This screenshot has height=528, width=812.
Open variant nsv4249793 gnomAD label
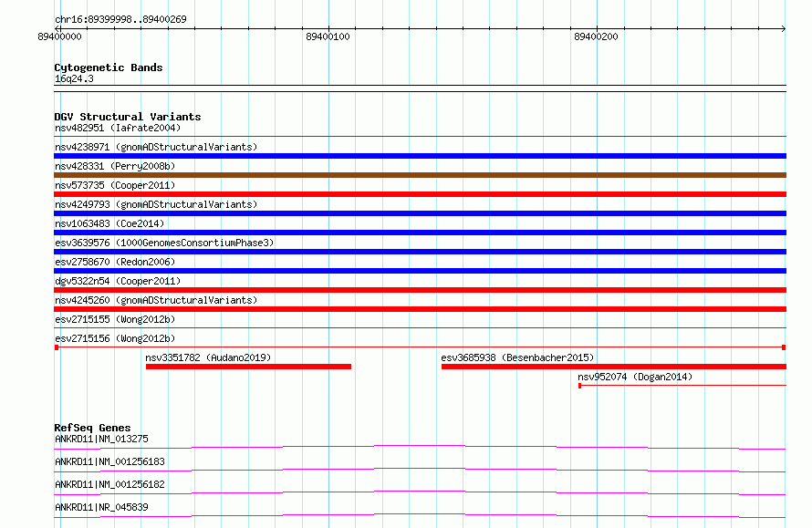[156, 204]
